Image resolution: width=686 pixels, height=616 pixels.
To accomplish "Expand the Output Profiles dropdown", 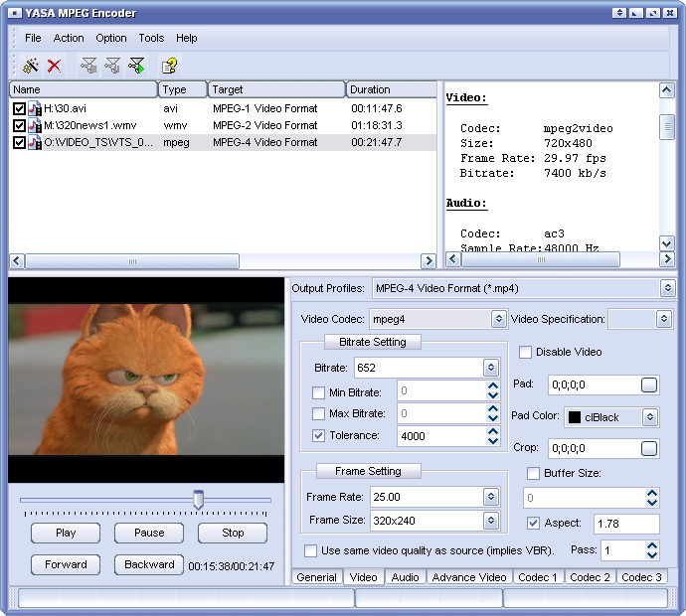I will point(667,288).
